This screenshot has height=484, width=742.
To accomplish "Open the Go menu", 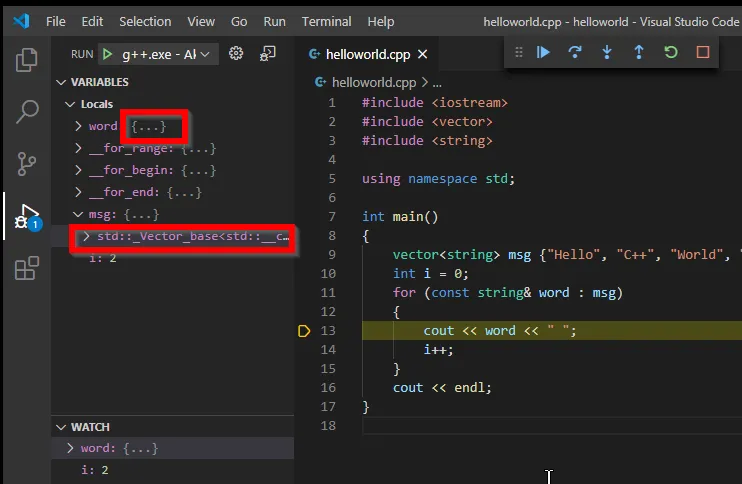I will click(x=239, y=22).
